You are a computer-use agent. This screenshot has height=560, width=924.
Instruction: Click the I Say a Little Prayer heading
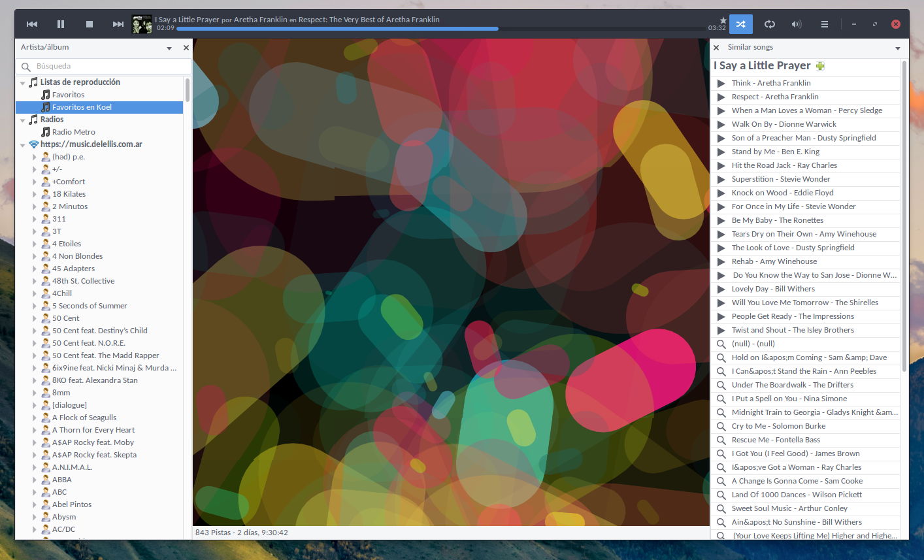tap(762, 65)
